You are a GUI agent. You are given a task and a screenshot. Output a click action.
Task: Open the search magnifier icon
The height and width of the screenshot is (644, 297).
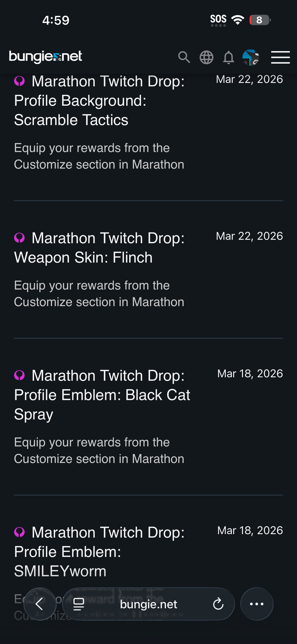184,57
